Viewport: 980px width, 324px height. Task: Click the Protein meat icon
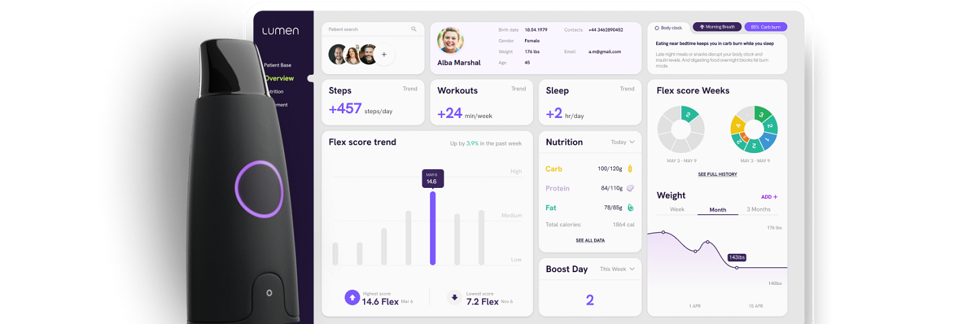tap(631, 188)
